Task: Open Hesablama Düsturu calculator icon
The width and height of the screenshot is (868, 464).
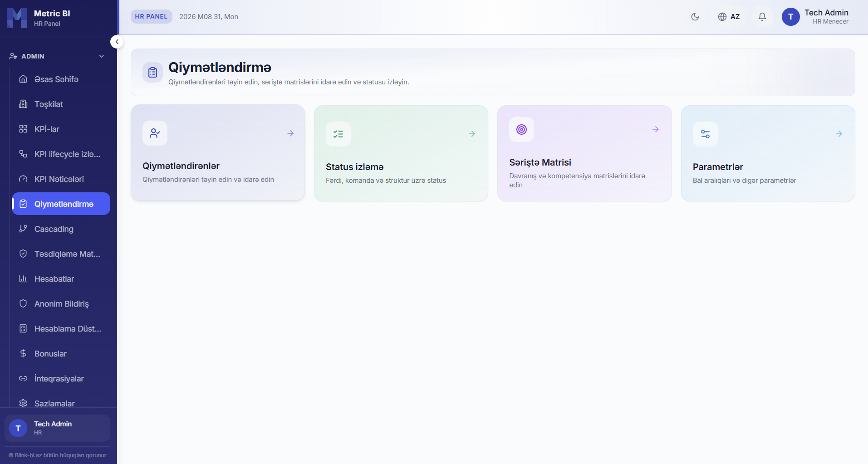Action: click(23, 328)
